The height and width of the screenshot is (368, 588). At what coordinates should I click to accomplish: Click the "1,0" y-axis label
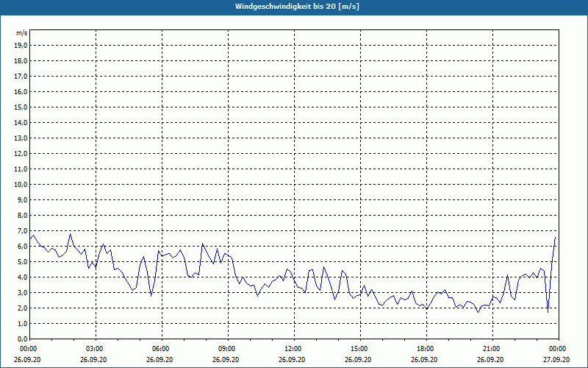[22, 323]
